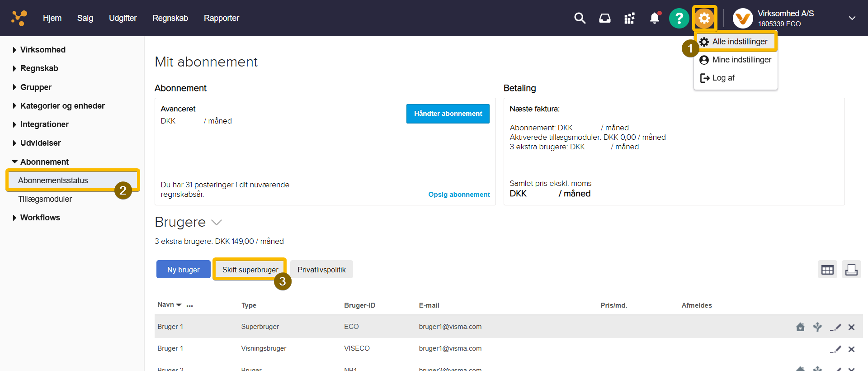Click the orange settings gear icon
868x371 pixels.
[x=704, y=19]
